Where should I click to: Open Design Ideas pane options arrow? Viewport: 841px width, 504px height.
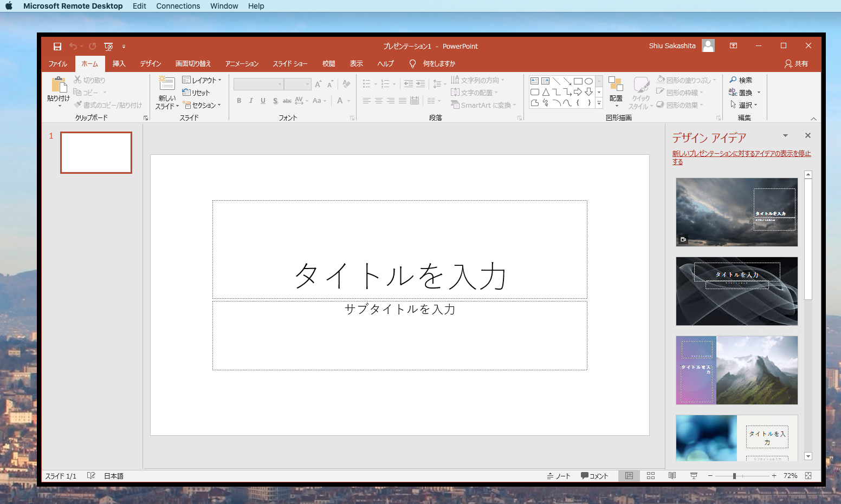click(785, 135)
